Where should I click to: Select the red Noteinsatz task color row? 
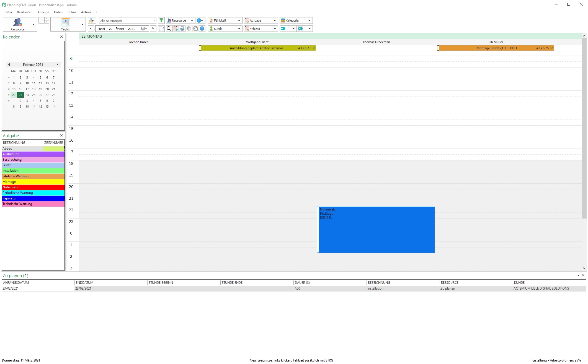click(x=33, y=187)
